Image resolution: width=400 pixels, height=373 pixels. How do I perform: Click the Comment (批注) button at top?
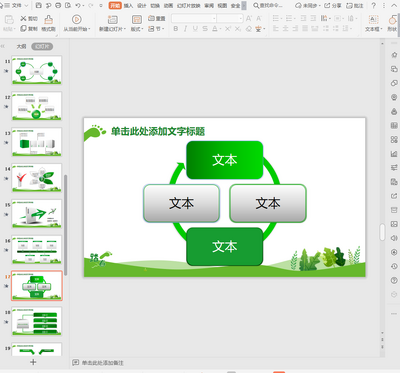pyautogui.click(x=355, y=6)
